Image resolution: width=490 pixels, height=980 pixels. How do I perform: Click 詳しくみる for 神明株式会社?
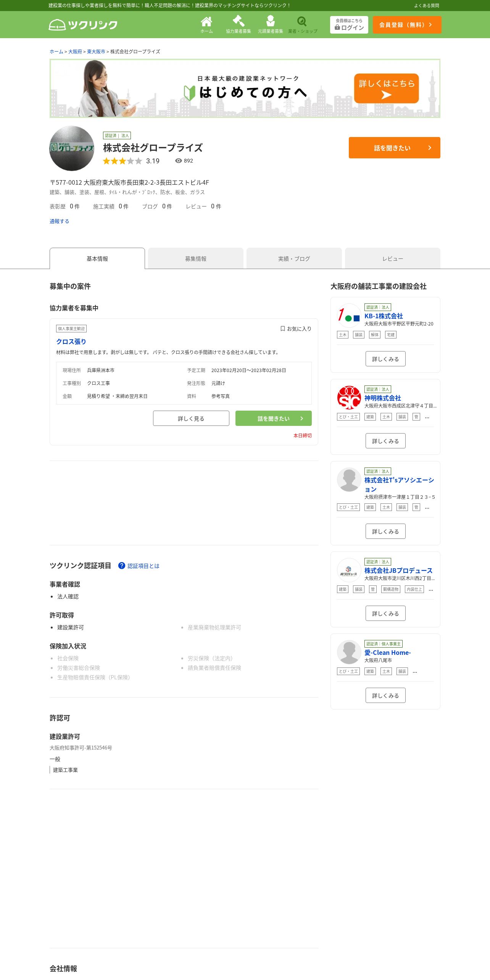(385, 441)
